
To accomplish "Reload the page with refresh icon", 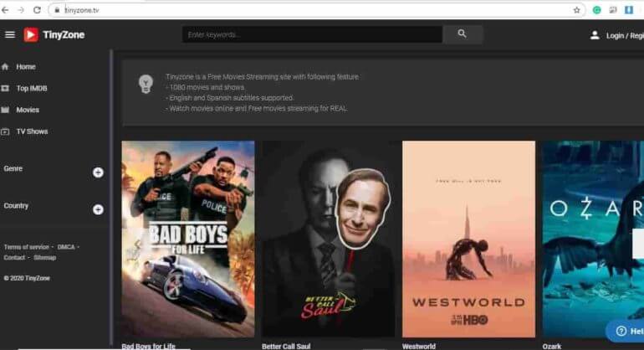I will coord(37,10).
